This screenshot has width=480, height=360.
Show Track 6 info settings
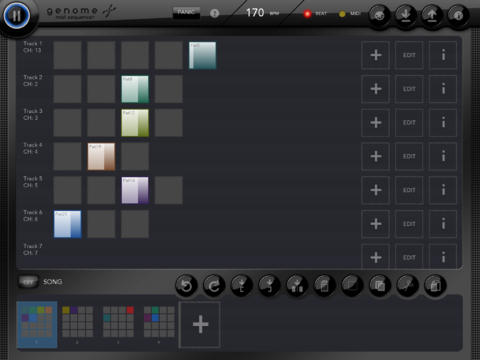(x=443, y=224)
